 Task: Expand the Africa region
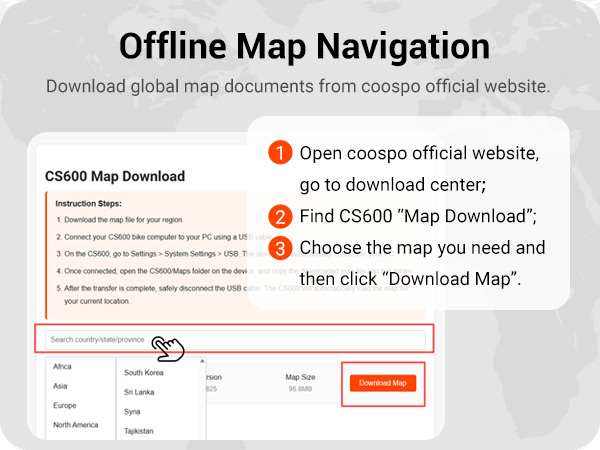tap(63, 367)
